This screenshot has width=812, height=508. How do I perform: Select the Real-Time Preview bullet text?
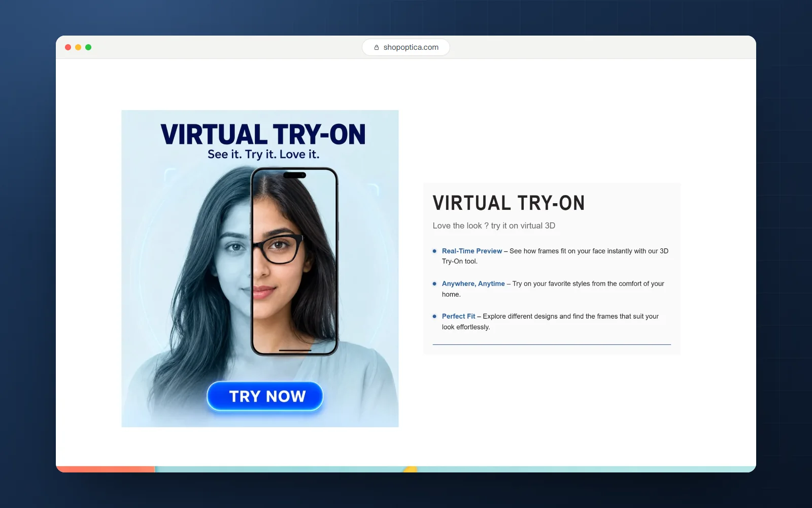(x=555, y=256)
